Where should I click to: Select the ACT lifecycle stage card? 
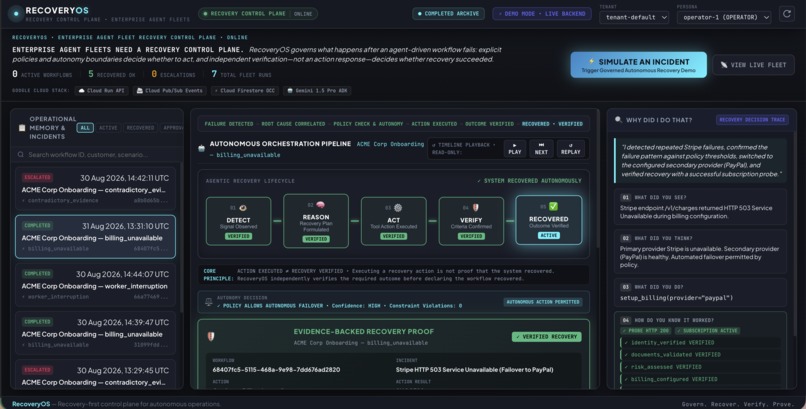coord(394,221)
